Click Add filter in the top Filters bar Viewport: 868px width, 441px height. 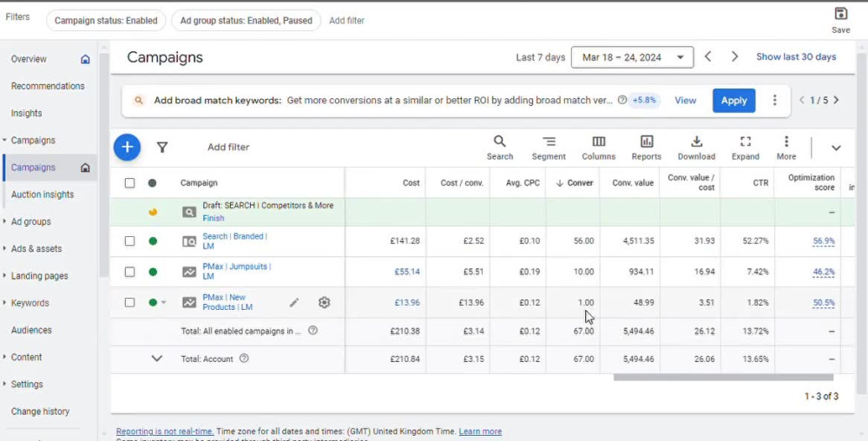click(x=346, y=21)
